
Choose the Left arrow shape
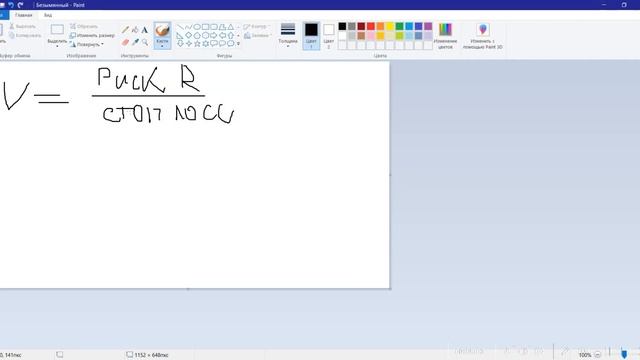click(x=222, y=36)
